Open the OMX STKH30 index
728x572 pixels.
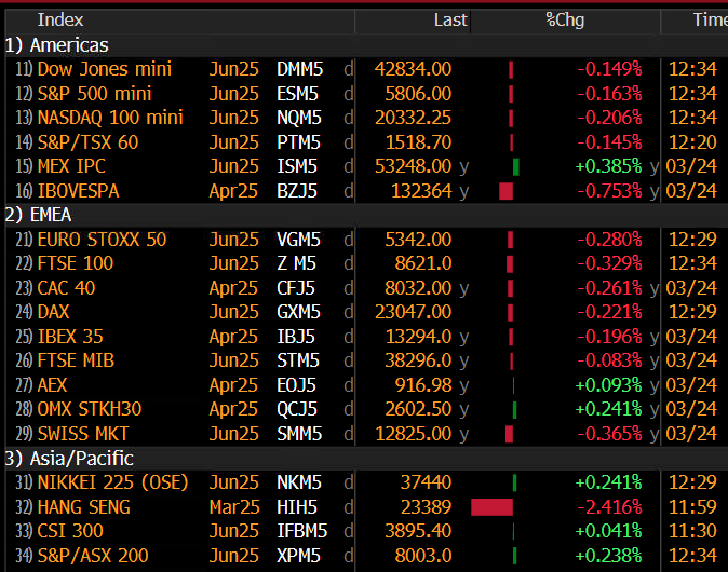coord(89,409)
